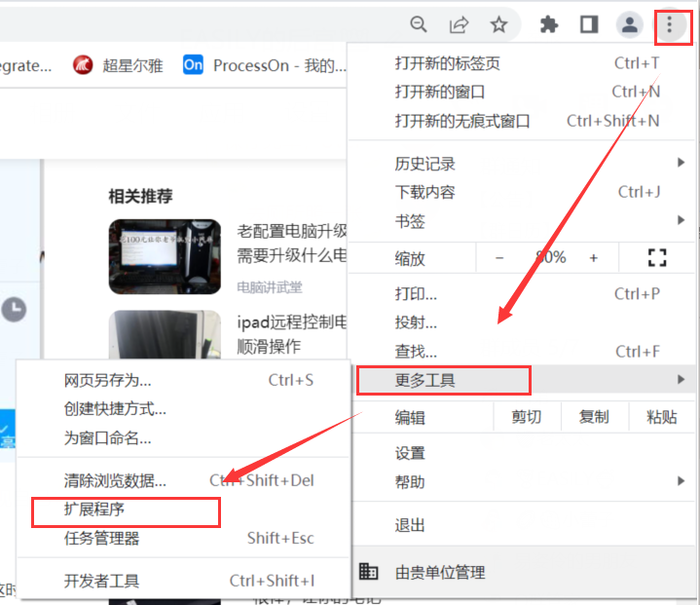Open the extensions puzzle icon
Viewport: 700px width, 605px height.
tap(549, 24)
